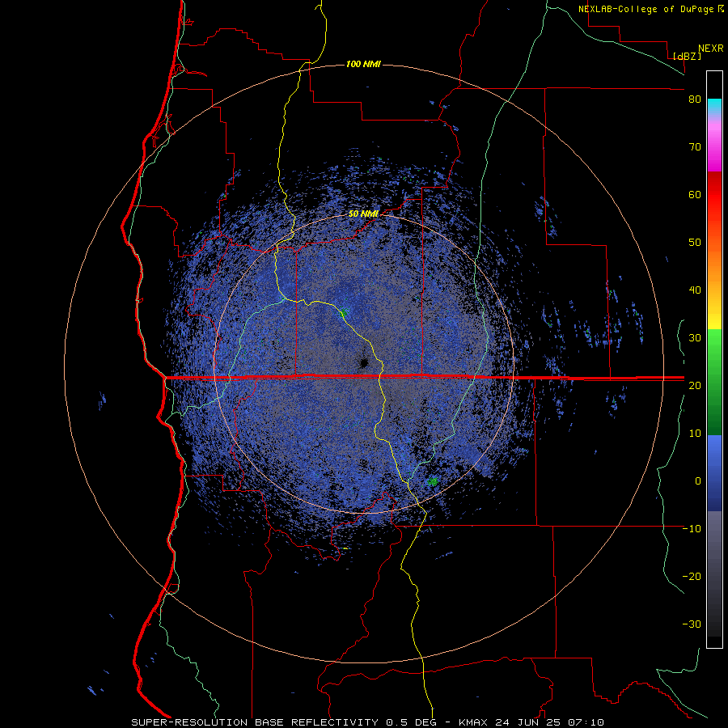Click the cyan top of the color bar

point(714,106)
